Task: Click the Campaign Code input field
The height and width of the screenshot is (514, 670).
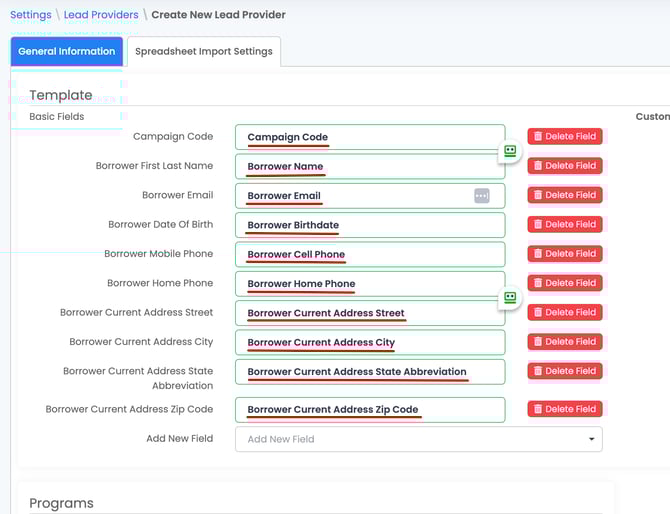Action: (370, 137)
